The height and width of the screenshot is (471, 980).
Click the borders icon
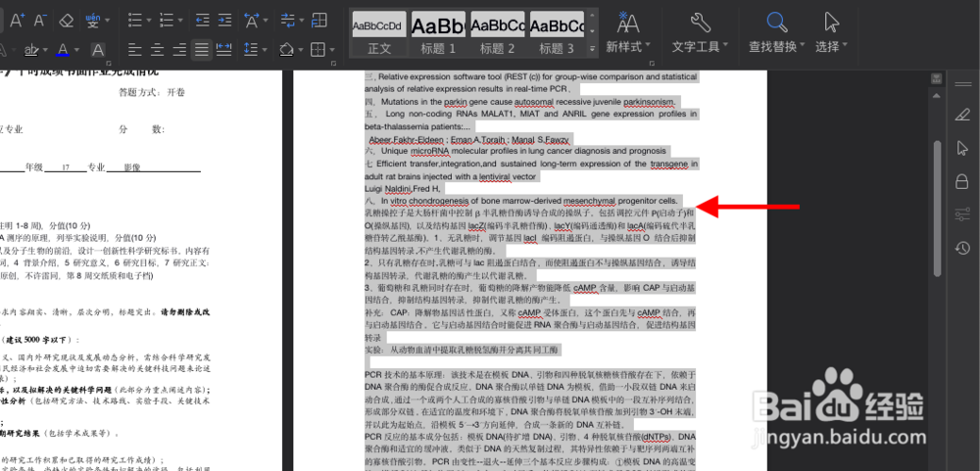pos(318,49)
